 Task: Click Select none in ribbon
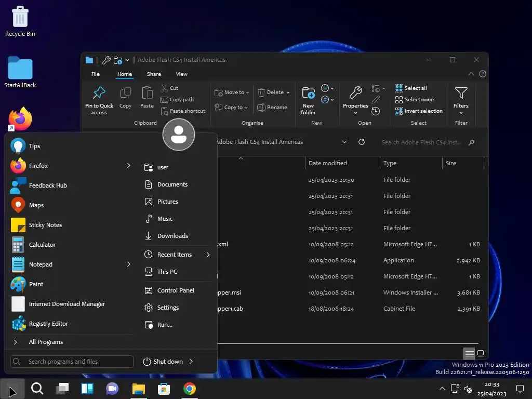(x=414, y=99)
